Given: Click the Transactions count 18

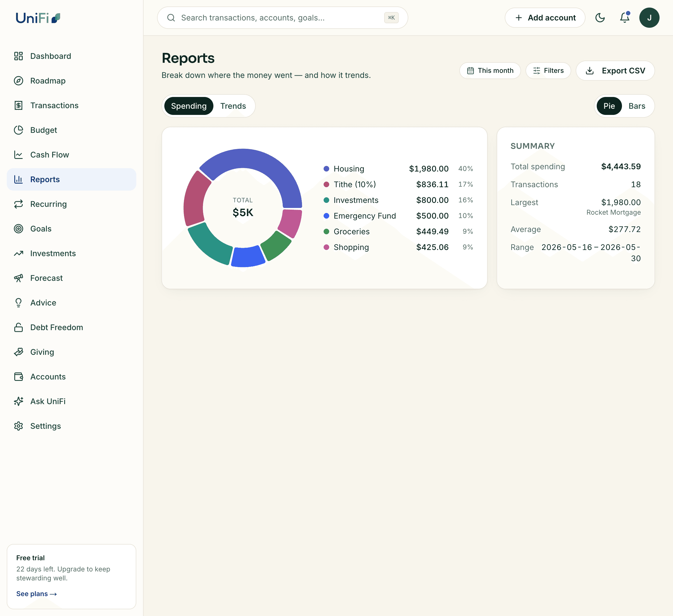Looking at the screenshot, I should 636,184.
